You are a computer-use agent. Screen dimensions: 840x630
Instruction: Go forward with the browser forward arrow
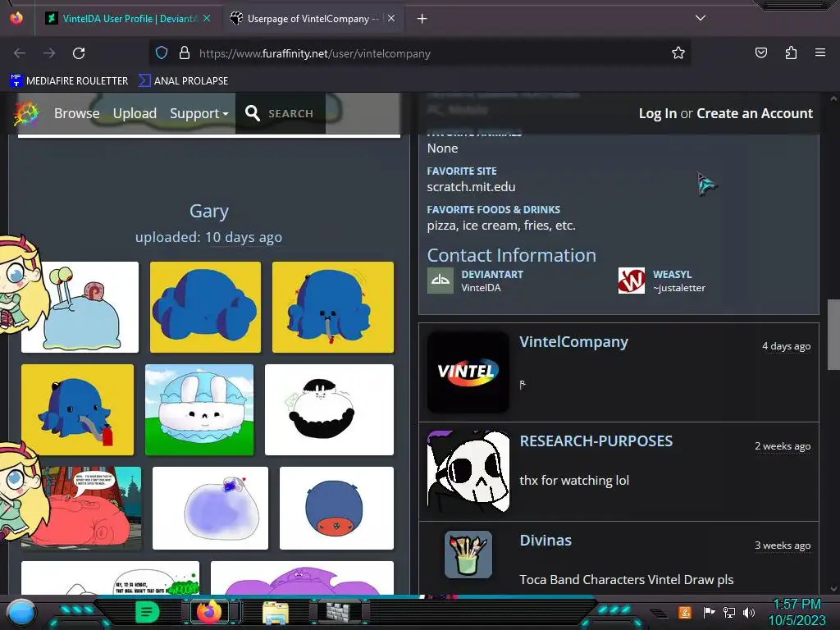pyautogui.click(x=49, y=53)
